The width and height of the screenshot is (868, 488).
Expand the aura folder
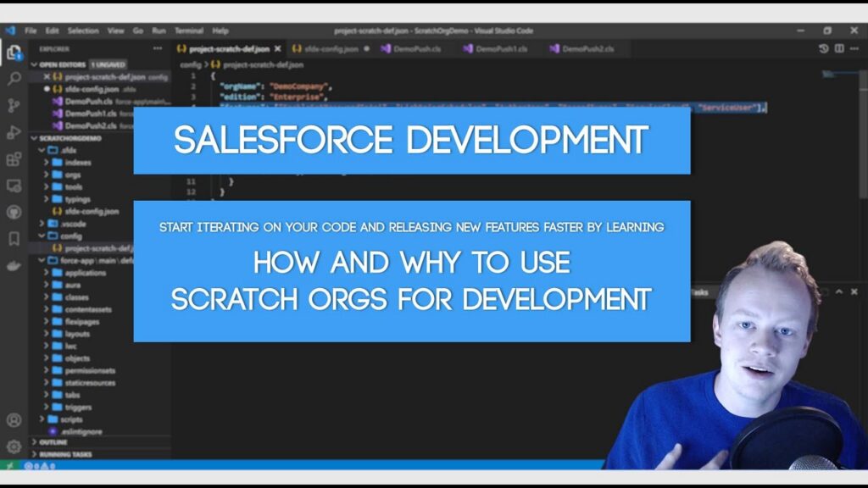coord(47,285)
